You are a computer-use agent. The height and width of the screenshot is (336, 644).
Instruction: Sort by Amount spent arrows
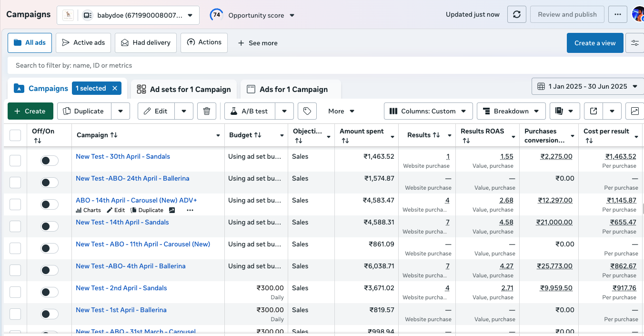(x=345, y=141)
